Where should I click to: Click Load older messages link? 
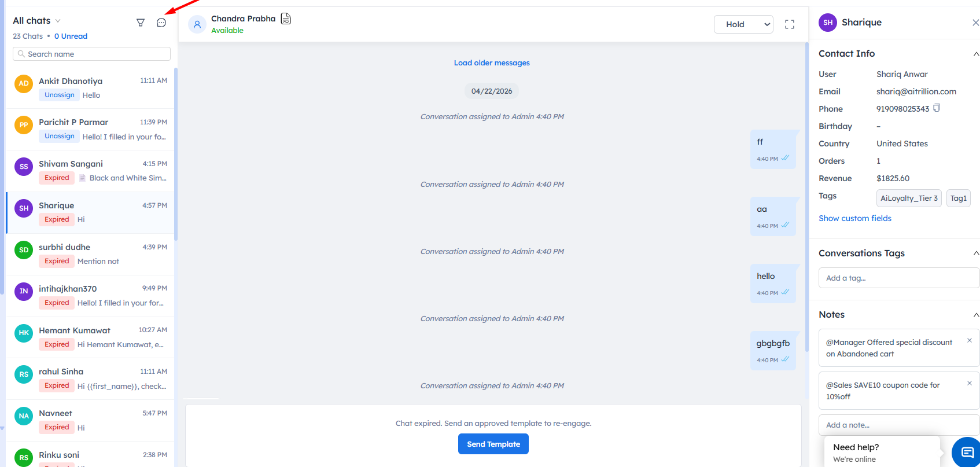(492, 63)
